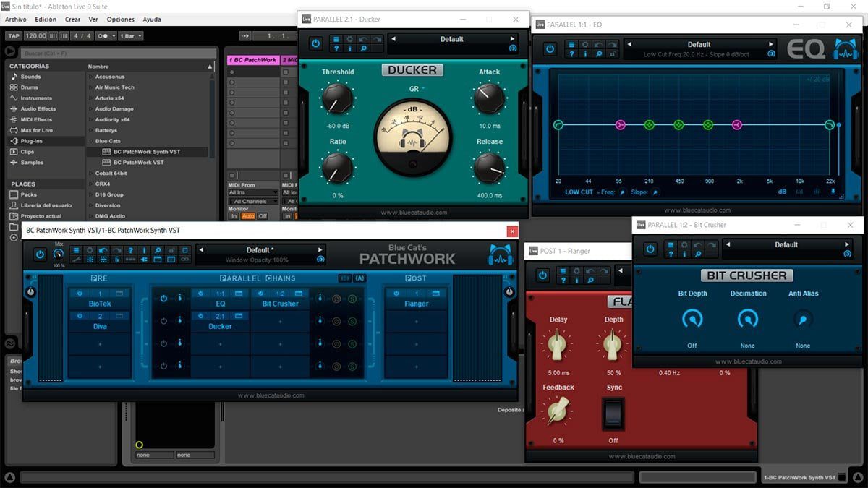This screenshot has height=488, width=868.
Task: Toggle the EQ plugin window power button
Action: (550, 48)
